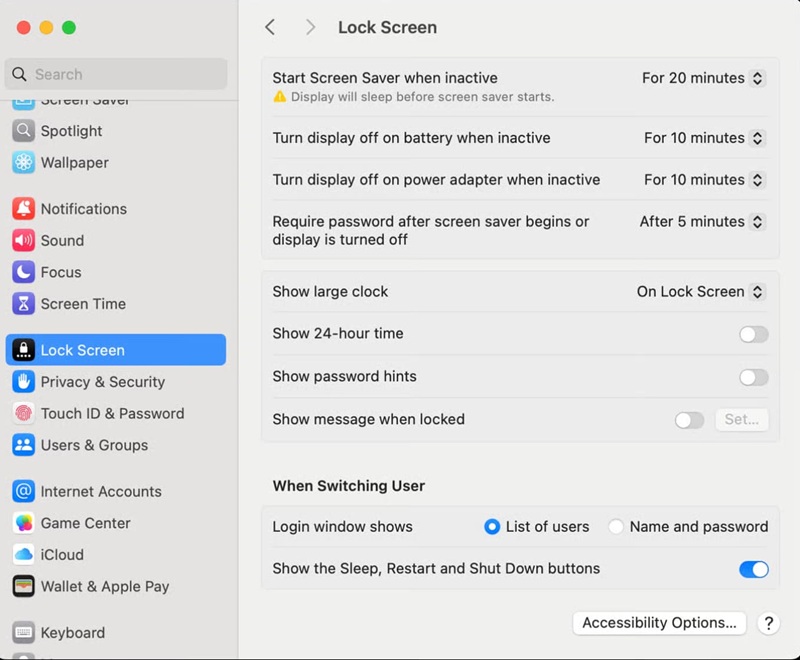This screenshot has height=660, width=800.
Task: Click Accessibility Options button
Action: 659,623
